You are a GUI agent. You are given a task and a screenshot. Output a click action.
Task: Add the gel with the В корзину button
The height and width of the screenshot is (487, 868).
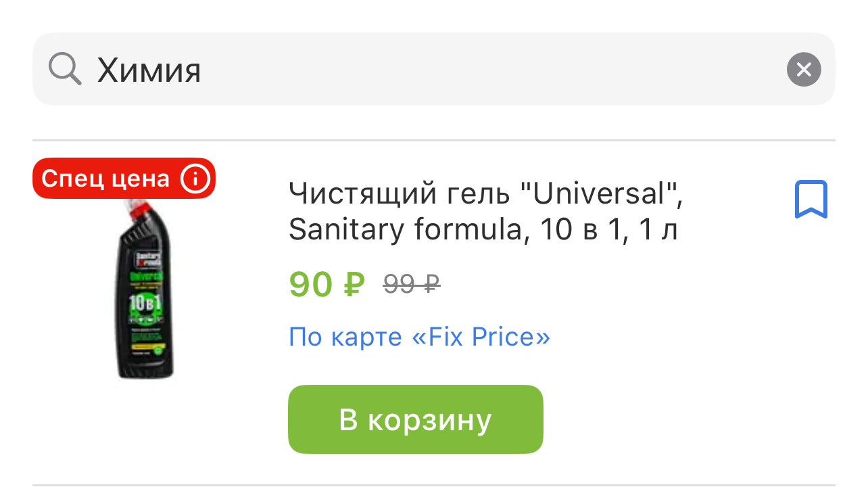[415, 419]
